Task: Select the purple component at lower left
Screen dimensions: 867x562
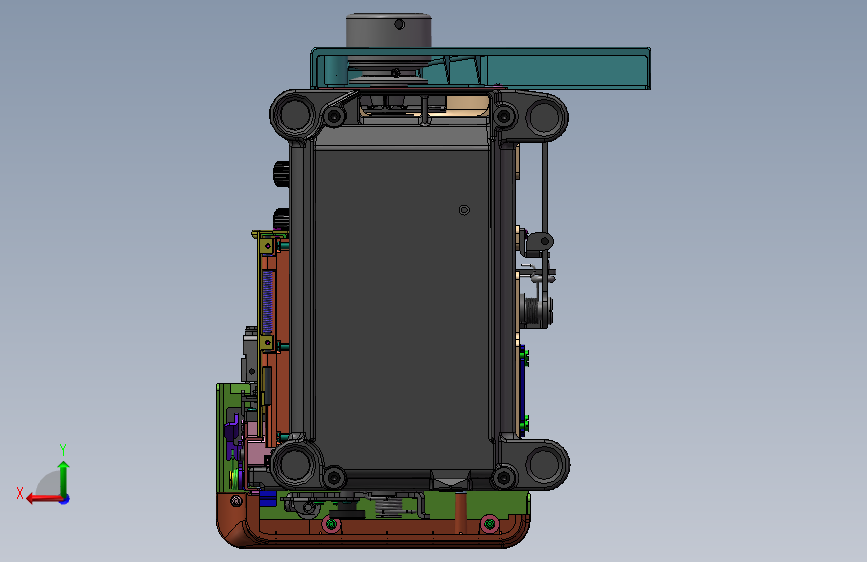Action: point(232,434)
